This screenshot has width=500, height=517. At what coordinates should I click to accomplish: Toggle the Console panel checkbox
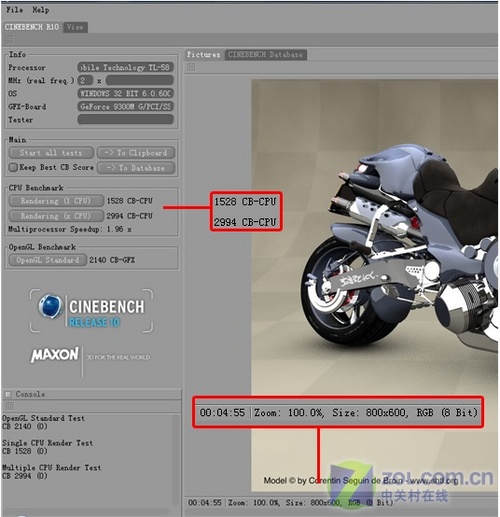[x=8, y=394]
